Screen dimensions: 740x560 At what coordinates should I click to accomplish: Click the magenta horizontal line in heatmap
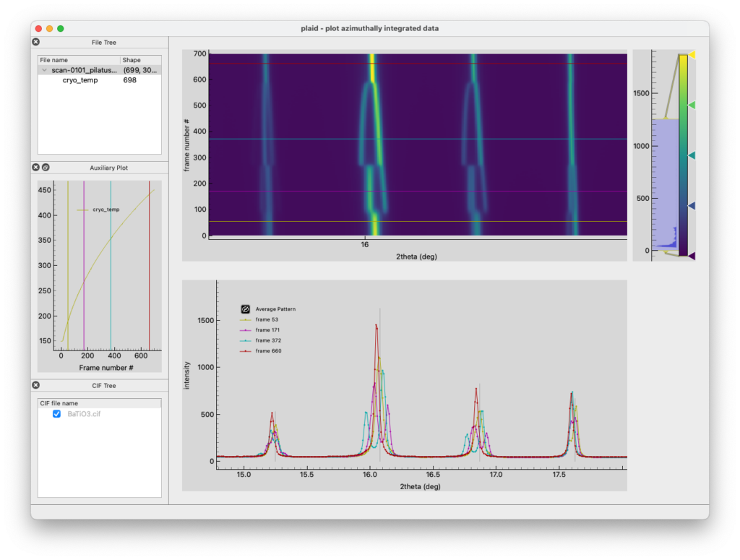click(418, 191)
